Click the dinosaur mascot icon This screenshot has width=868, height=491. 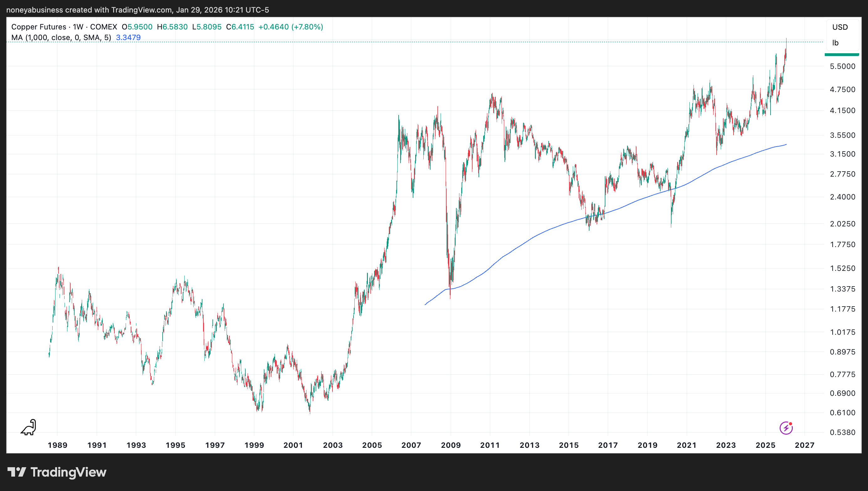click(x=29, y=427)
